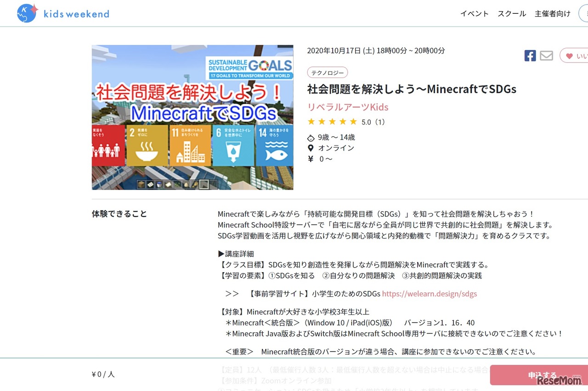Click the location pin icon beside オンライン

(311, 148)
